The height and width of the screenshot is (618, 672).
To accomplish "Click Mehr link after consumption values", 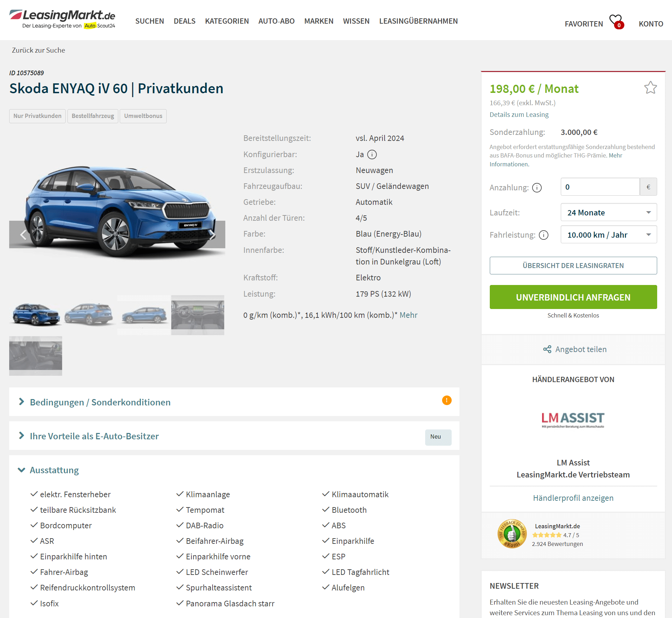I will click(408, 315).
